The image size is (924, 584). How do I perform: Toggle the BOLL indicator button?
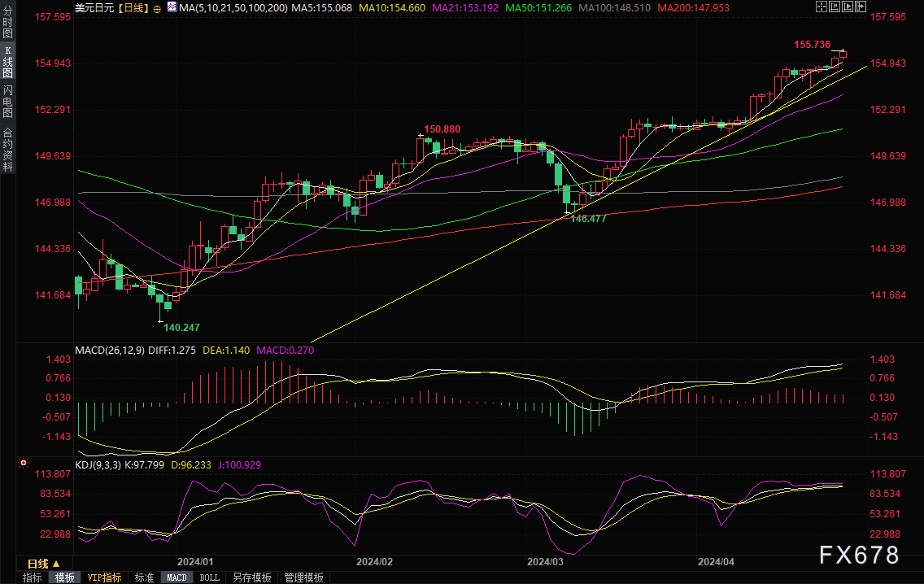pos(209,577)
